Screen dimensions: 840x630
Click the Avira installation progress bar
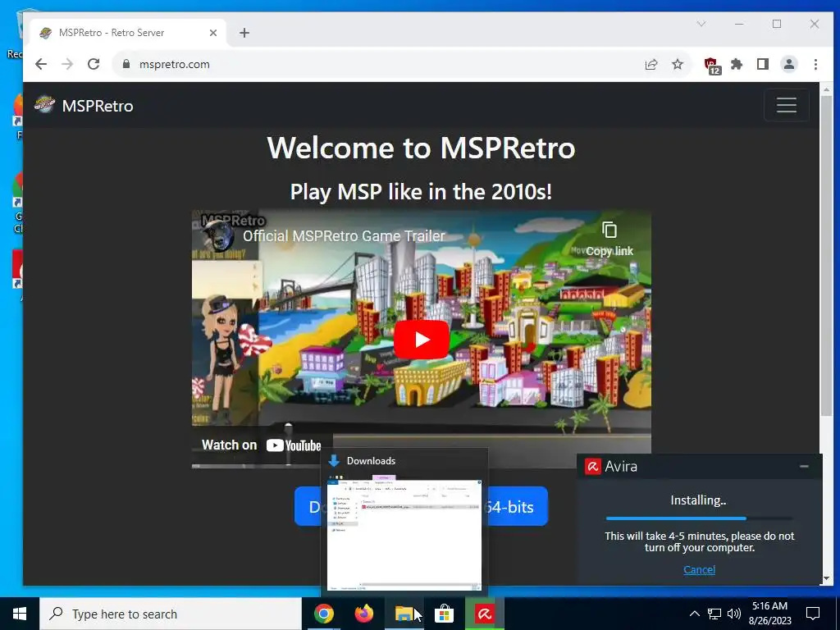point(699,518)
